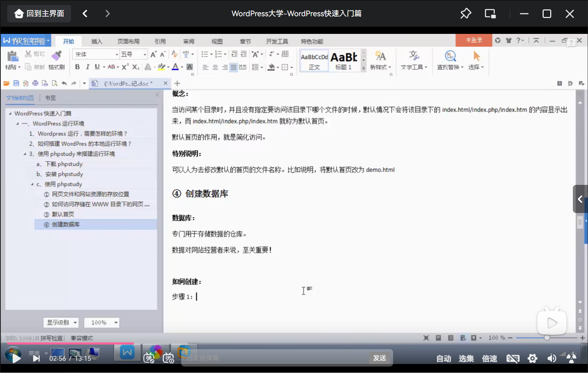Screen dimensions: 588x373
Task: Center align text in ribbon
Action: click(x=215, y=67)
